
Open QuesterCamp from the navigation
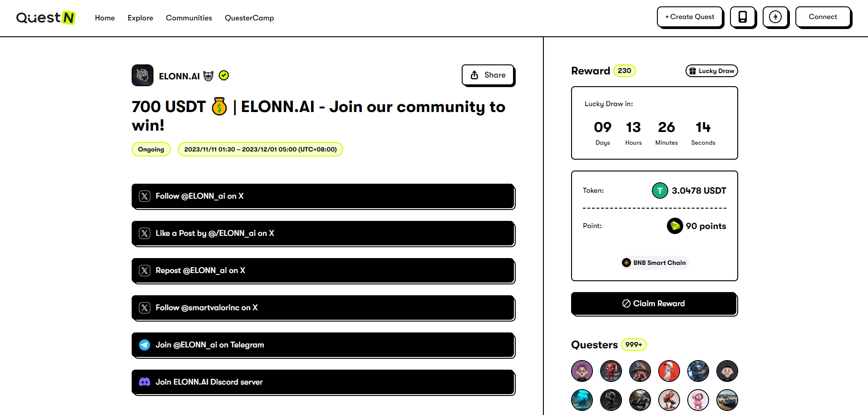249,18
